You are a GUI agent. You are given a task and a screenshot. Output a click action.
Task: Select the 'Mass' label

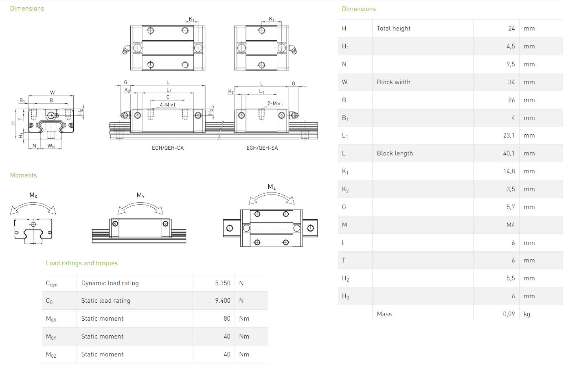tap(384, 314)
